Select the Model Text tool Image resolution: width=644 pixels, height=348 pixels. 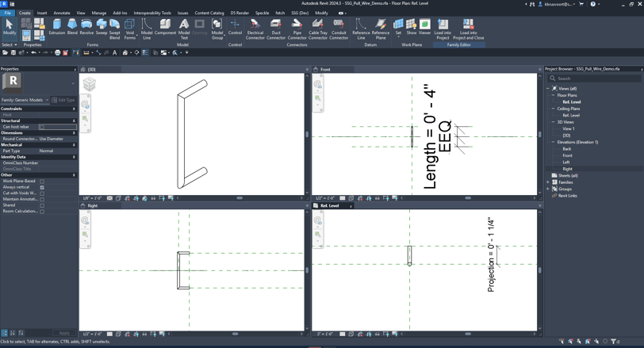[x=184, y=29]
